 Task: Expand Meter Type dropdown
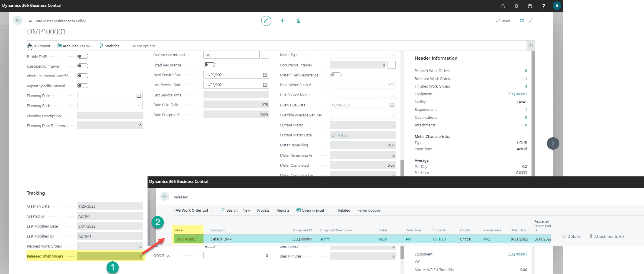pos(392,55)
